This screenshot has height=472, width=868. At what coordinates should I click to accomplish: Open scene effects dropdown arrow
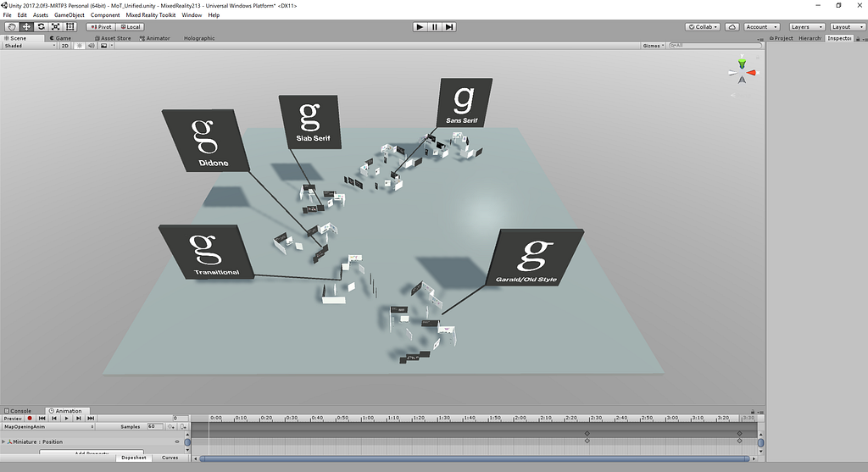(111, 46)
